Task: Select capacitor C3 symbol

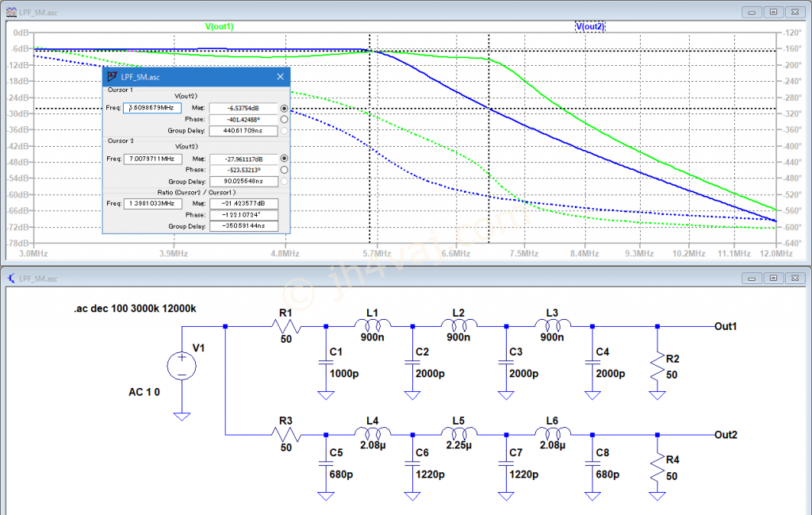Action: pos(506,363)
